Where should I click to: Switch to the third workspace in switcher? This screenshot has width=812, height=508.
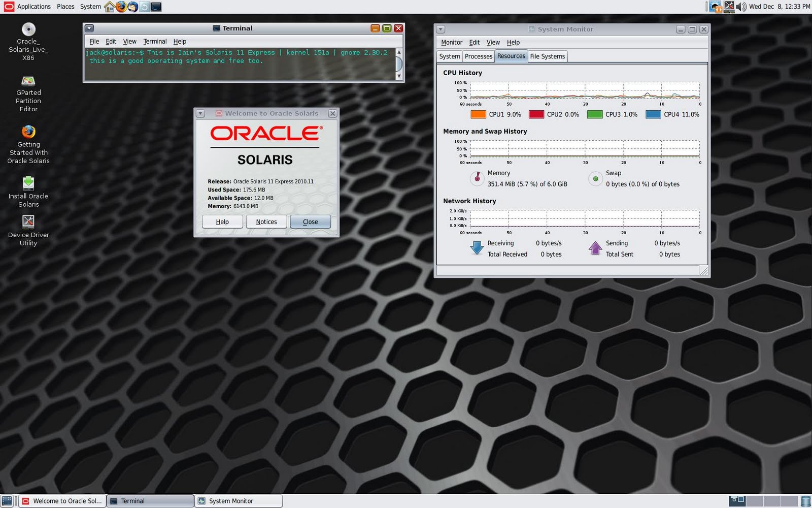[771, 501]
